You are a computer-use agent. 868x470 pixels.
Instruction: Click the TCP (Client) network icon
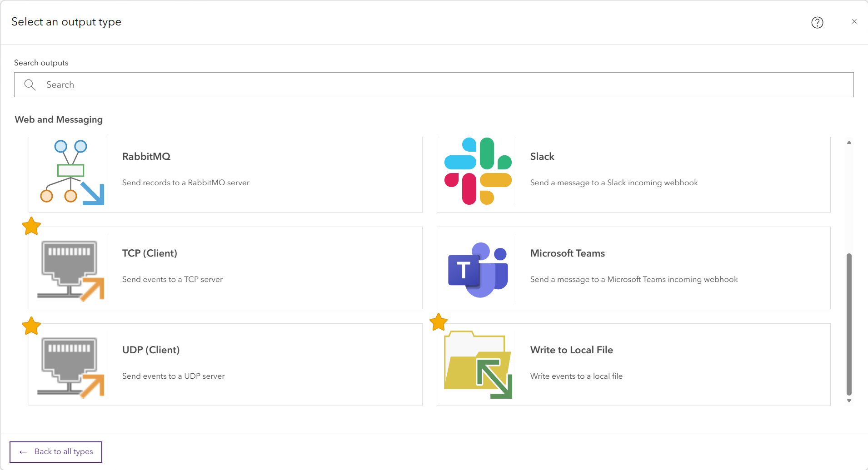pos(70,271)
